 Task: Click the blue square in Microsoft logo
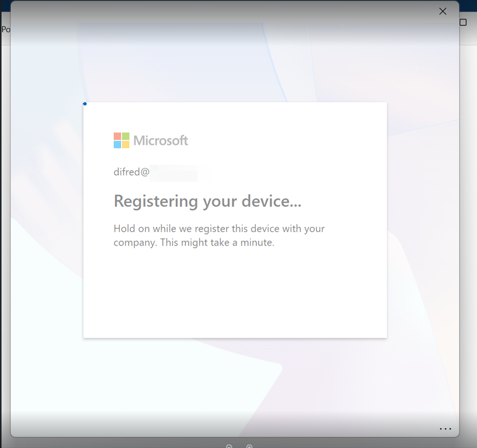(x=117, y=145)
